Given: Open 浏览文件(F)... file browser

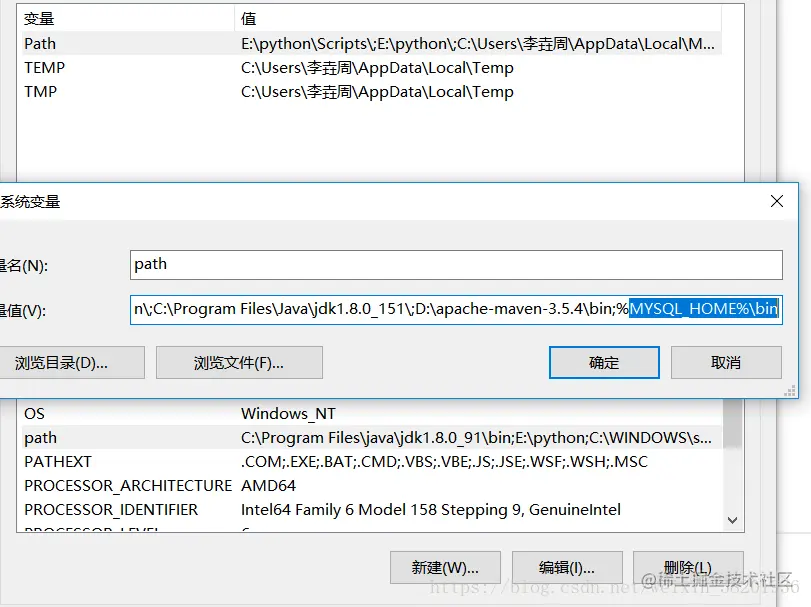Looking at the screenshot, I should coord(239,362).
